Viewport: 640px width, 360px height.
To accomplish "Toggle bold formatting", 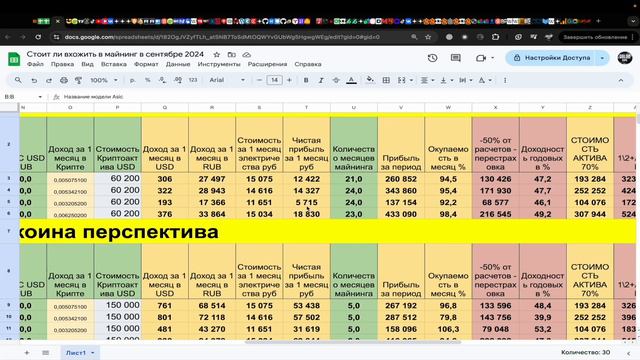I will coord(306,80).
